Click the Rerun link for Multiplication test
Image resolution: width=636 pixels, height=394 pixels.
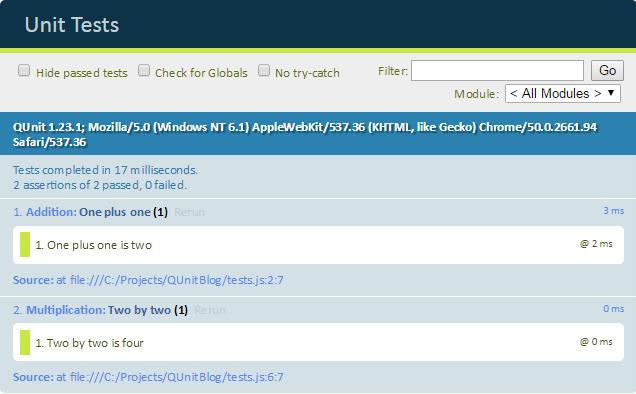click(x=210, y=310)
